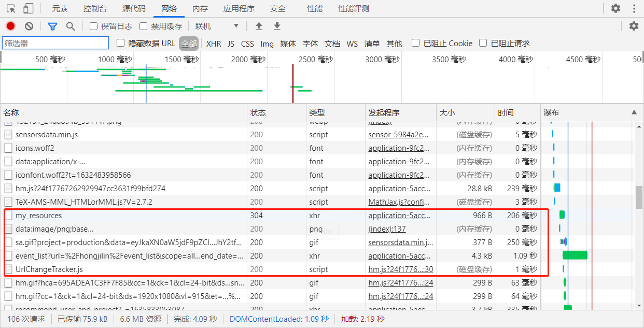Open the sensorsdata.min.j... initiator link

[x=401, y=242]
